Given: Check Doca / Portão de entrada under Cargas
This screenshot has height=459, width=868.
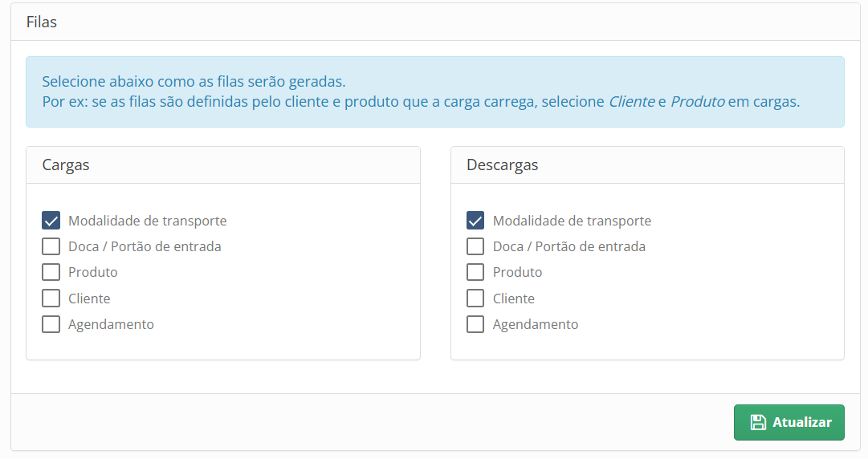Looking at the screenshot, I should 51,246.
